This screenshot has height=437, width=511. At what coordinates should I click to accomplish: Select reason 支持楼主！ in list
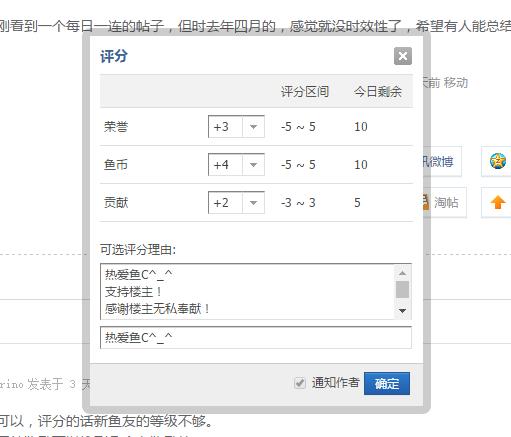click(x=133, y=292)
